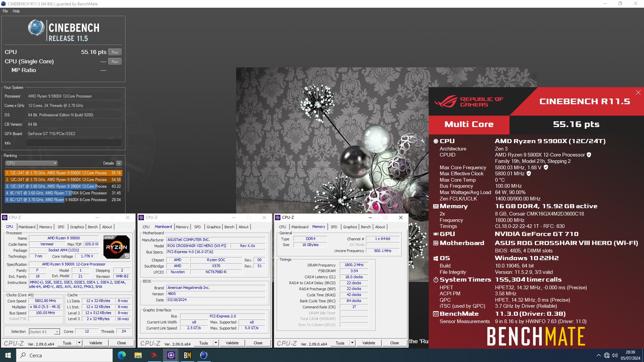Open the Windows Start menu
The width and height of the screenshot is (644, 362).
coord(8,355)
